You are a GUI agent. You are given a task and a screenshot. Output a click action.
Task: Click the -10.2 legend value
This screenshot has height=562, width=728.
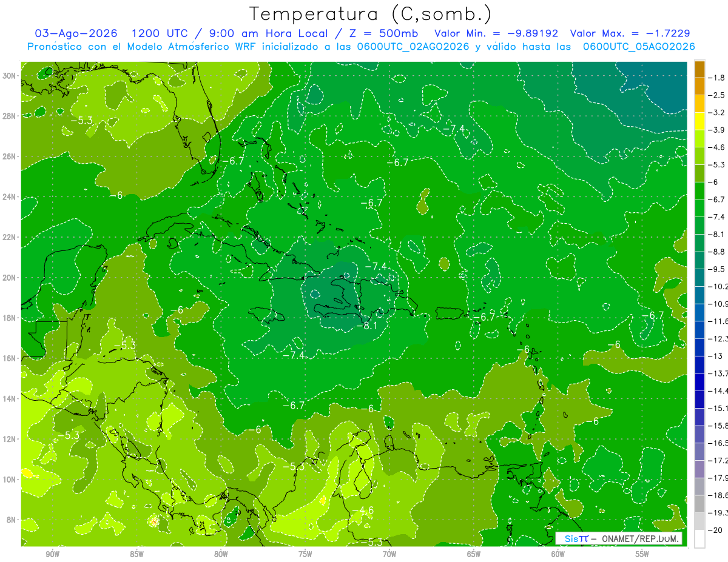click(x=718, y=286)
